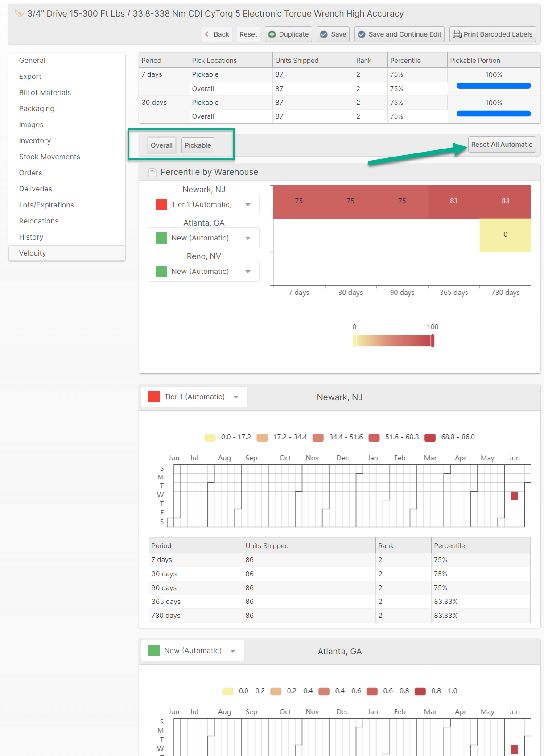Click the product tag icon beside title
The height and width of the screenshot is (756, 544).
pos(19,13)
